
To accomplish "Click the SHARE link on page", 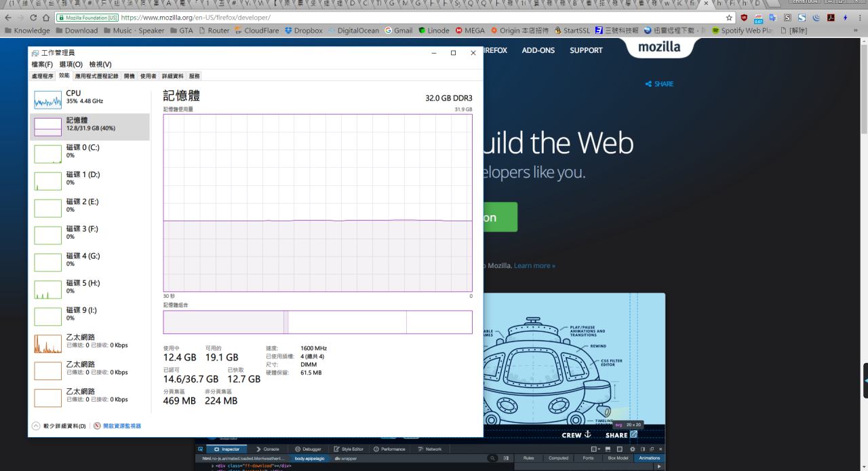I will click(660, 84).
